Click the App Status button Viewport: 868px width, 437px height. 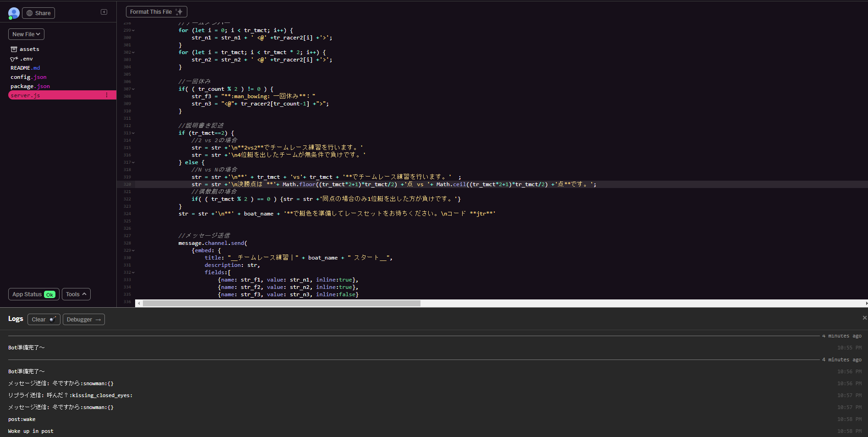click(x=33, y=294)
